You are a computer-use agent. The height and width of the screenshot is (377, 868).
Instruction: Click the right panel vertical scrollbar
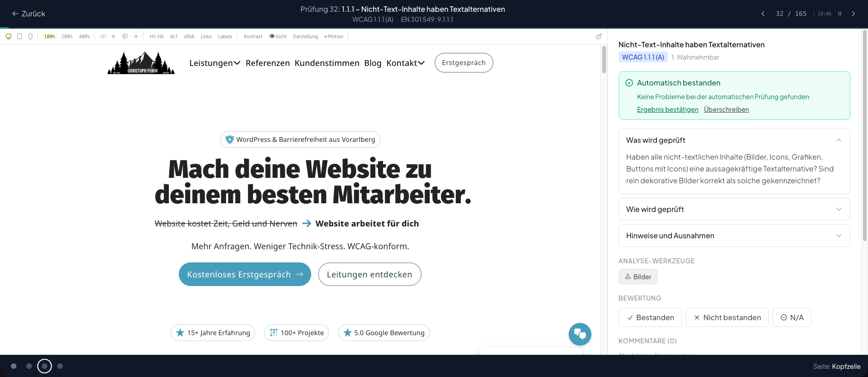coord(865,136)
